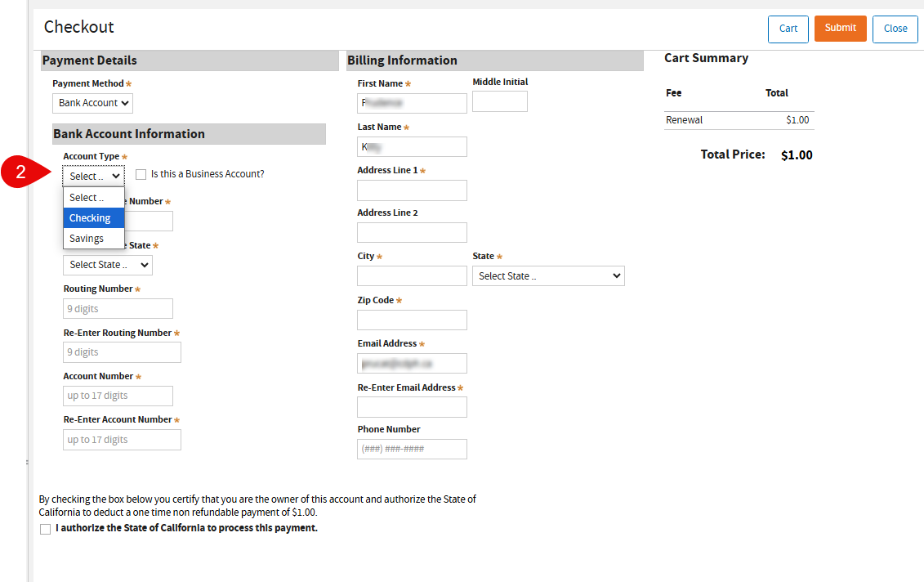Screen dimensions: 924x582
Task: Click the red step 2 marker
Action: (x=23, y=172)
